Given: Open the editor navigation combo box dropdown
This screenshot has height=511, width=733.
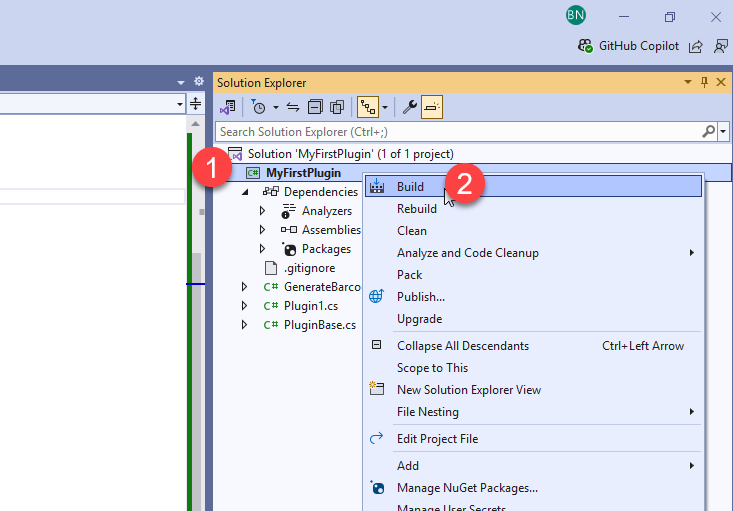Looking at the screenshot, I should point(180,104).
